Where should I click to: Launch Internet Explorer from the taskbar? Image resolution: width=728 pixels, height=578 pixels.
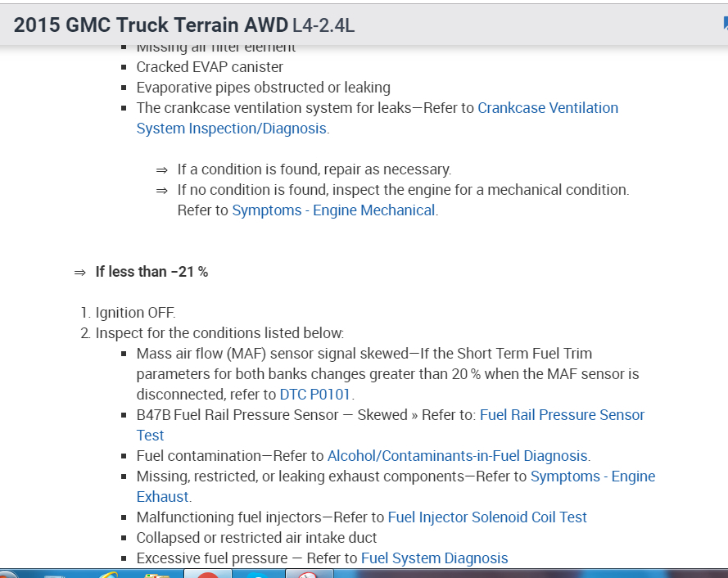click(x=109, y=575)
